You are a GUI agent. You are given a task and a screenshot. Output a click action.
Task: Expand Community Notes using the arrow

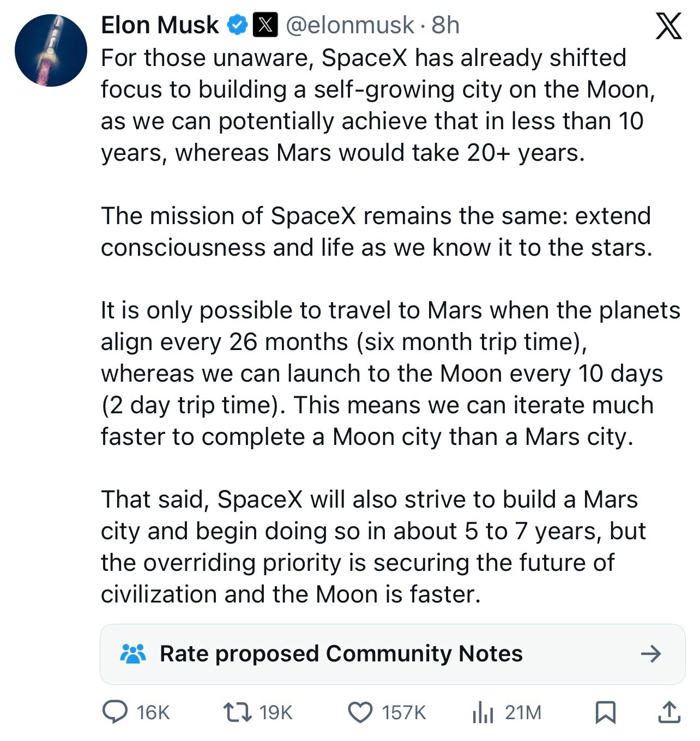pos(650,653)
